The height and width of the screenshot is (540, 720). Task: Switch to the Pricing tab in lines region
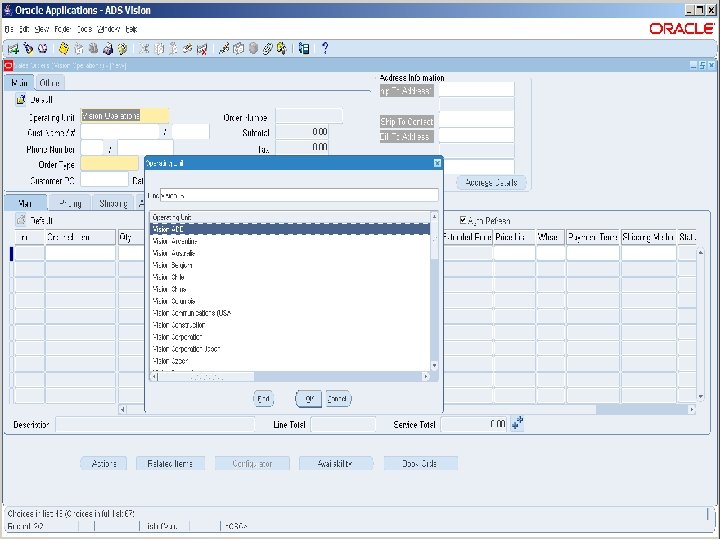70,203
